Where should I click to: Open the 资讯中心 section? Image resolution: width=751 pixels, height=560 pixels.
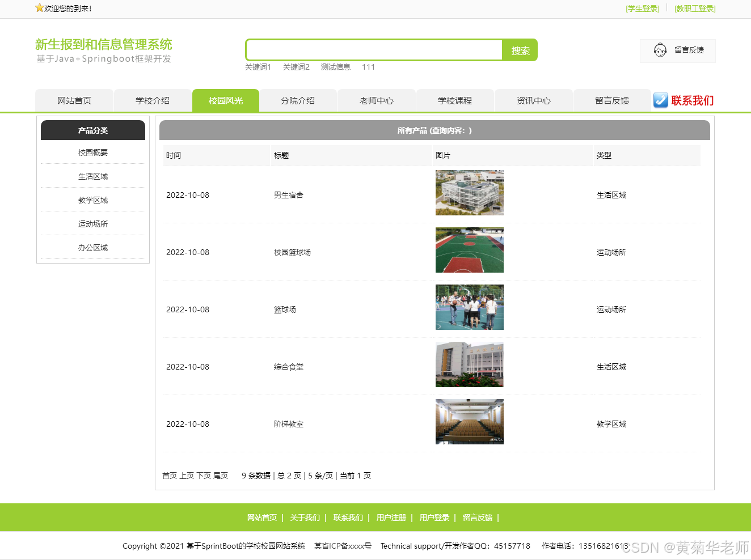tap(533, 100)
